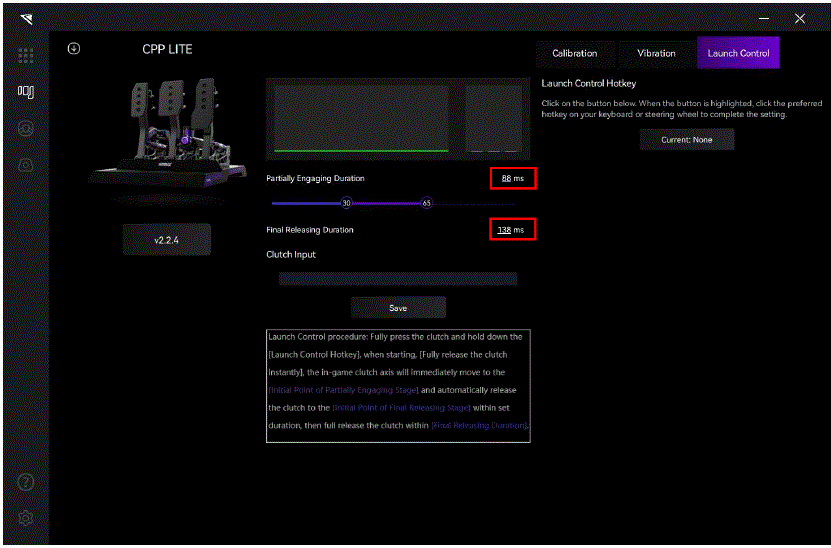Click the Final Releasing Duration label

coord(310,229)
